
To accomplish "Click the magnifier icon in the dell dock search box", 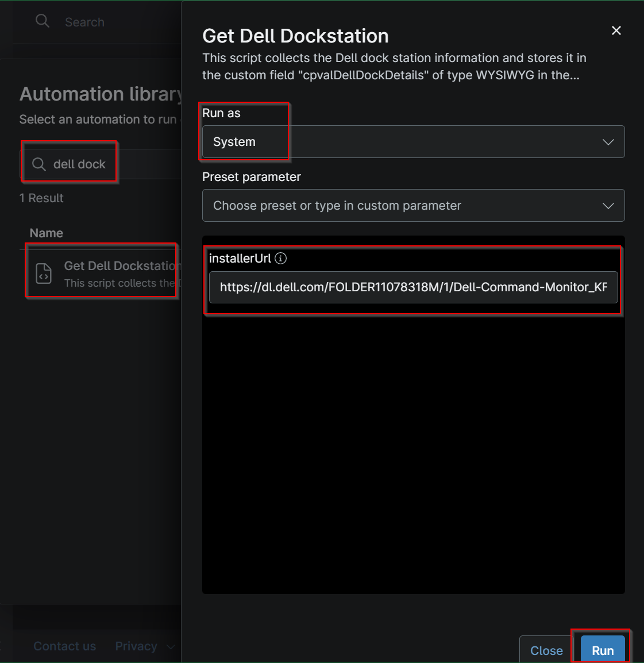I will (39, 164).
